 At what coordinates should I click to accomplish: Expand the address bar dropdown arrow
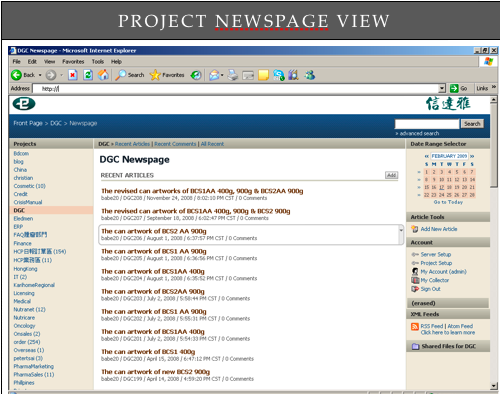pos(442,88)
